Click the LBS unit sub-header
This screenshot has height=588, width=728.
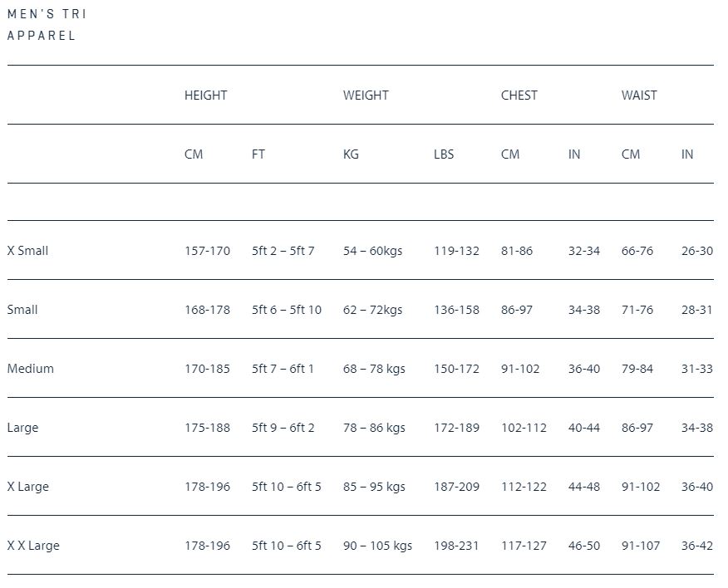pos(444,154)
